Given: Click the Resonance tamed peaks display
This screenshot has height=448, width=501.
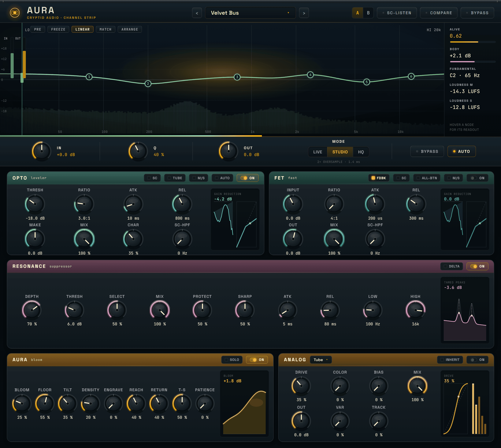Looking at the screenshot, I should [465, 310].
